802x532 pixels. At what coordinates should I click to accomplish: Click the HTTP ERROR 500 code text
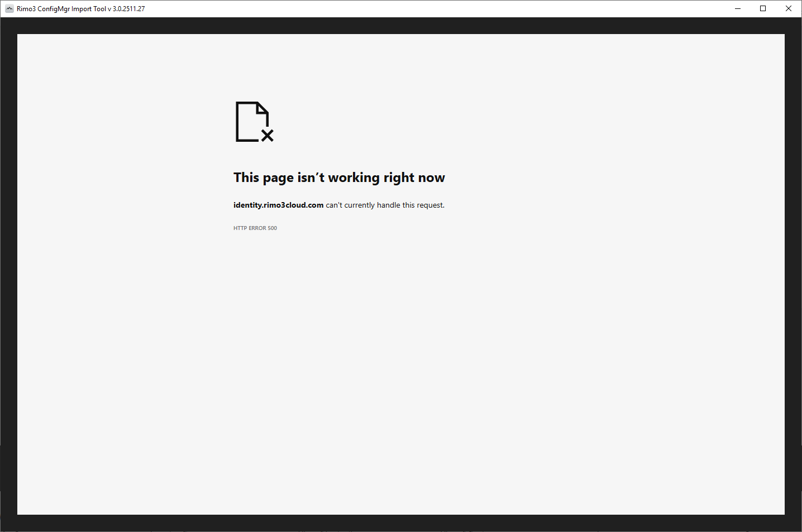(255, 228)
